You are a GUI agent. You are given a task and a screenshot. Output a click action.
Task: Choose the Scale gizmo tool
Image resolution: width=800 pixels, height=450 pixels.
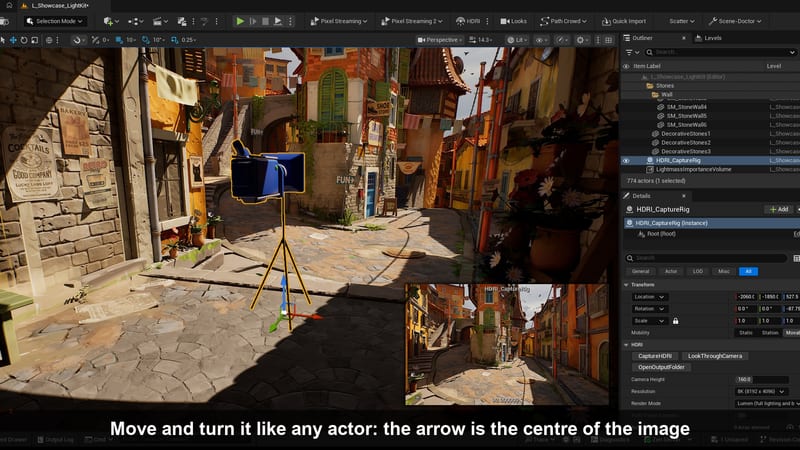(x=35, y=40)
